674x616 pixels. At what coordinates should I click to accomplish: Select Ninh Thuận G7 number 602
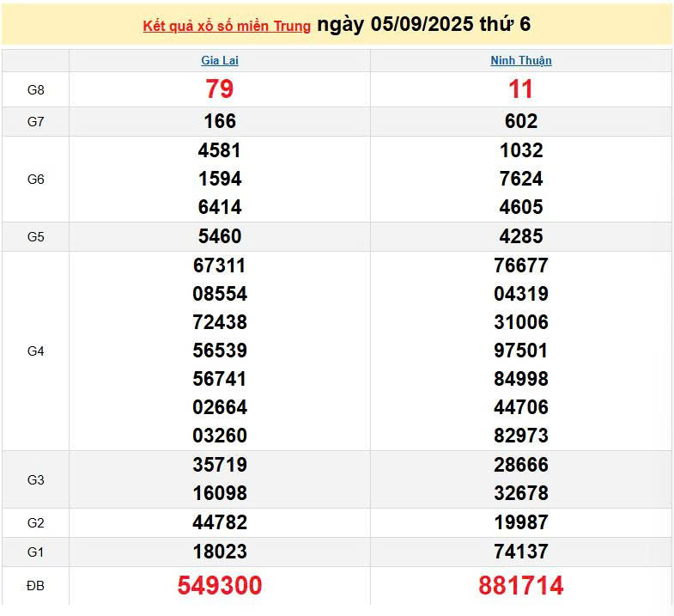(521, 121)
